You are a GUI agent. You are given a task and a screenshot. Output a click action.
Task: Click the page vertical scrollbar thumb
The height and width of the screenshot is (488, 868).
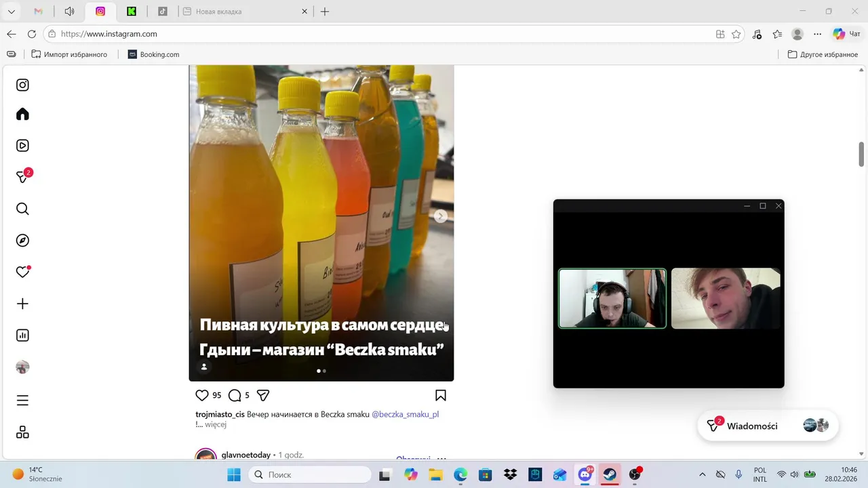pos(862,154)
